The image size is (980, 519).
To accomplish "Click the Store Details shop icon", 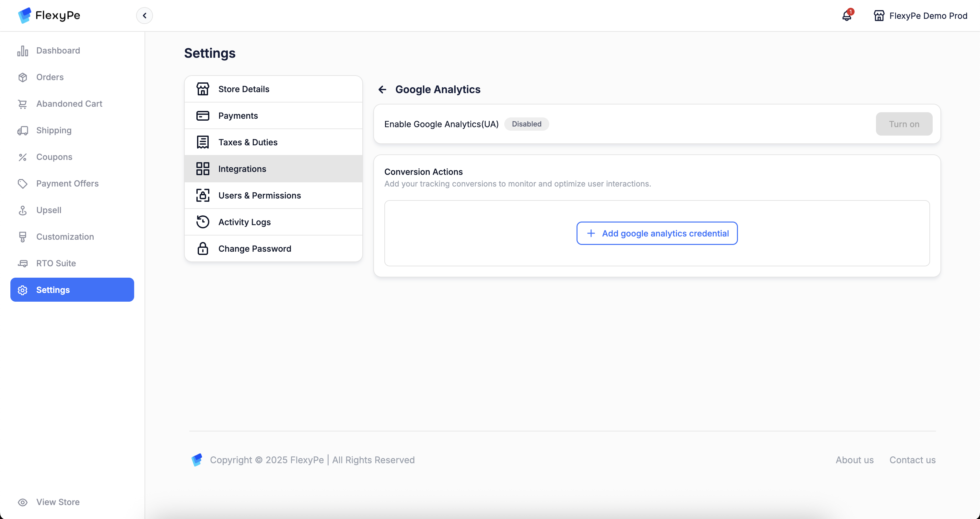I will click(x=203, y=89).
